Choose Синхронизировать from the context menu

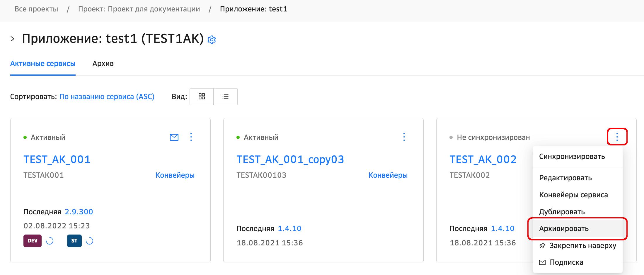point(572,157)
